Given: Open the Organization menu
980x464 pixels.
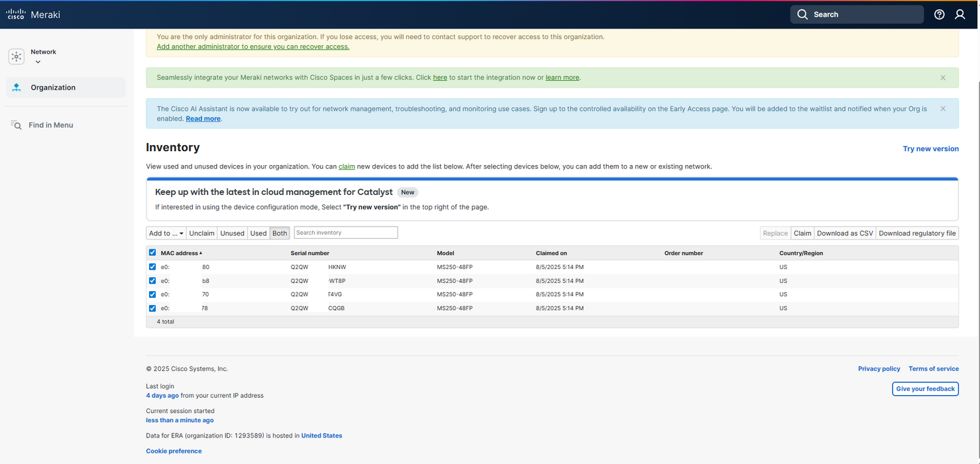Looking at the screenshot, I should pyautogui.click(x=66, y=87).
